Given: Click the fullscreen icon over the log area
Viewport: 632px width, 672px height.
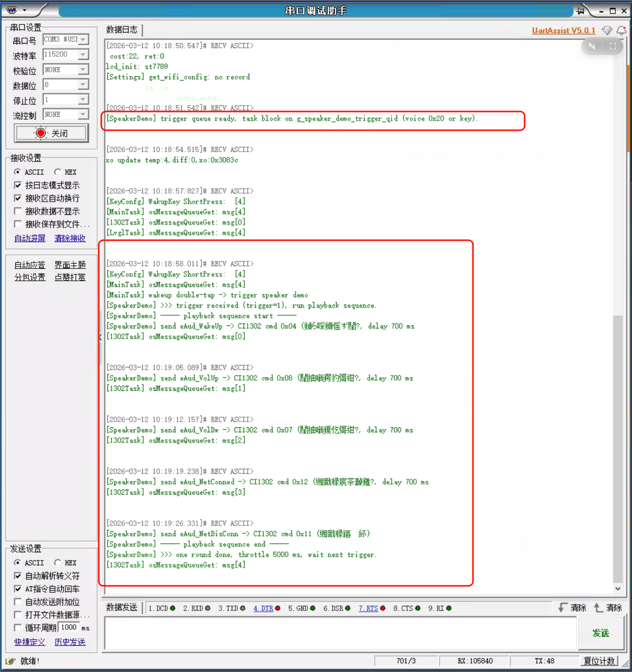Looking at the screenshot, I should (x=613, y=46).
